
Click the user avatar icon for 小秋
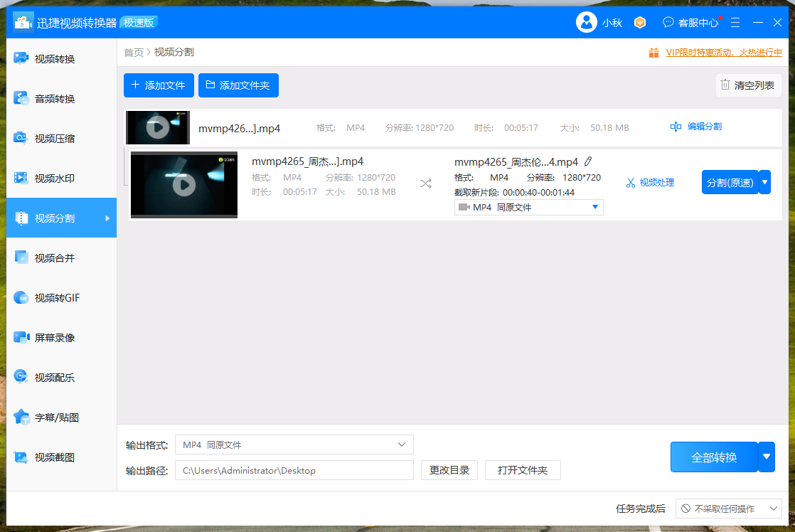point(586,23)
